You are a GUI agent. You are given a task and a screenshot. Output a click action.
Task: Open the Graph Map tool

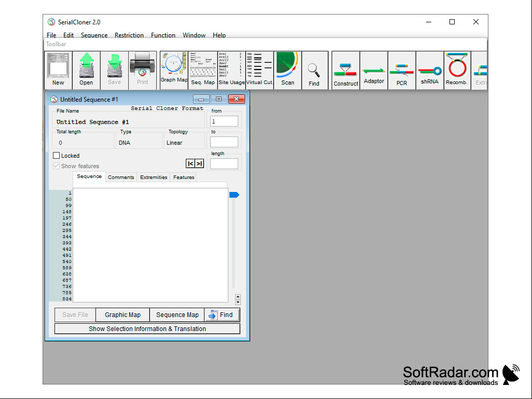[174, 70]
